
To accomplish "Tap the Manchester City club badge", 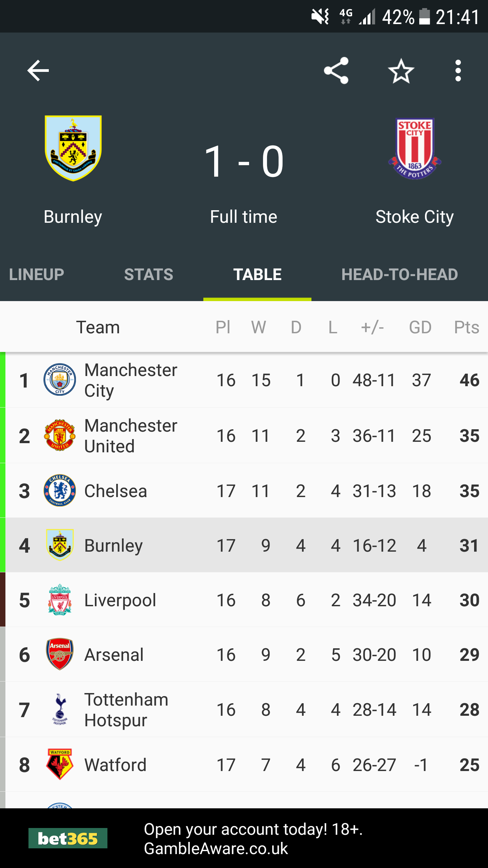I will pyautogui.click(x=60, y=380).
